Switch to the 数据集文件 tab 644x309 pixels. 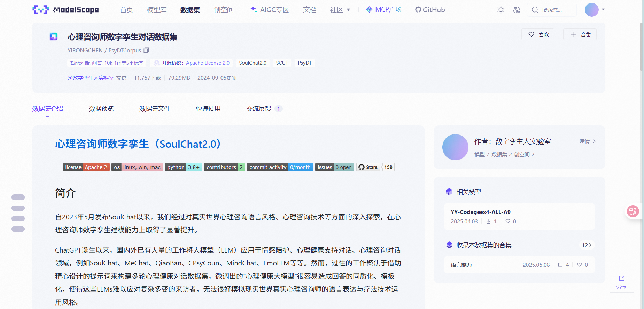(155, 109)
